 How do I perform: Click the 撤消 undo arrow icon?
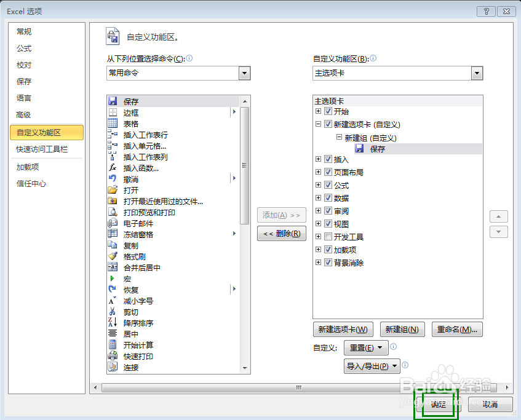[113, 179]
